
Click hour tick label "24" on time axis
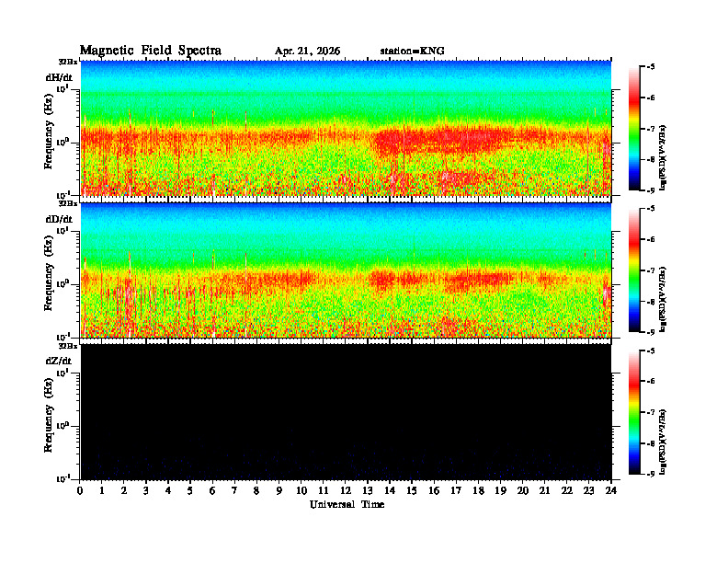tap(611, 491)
